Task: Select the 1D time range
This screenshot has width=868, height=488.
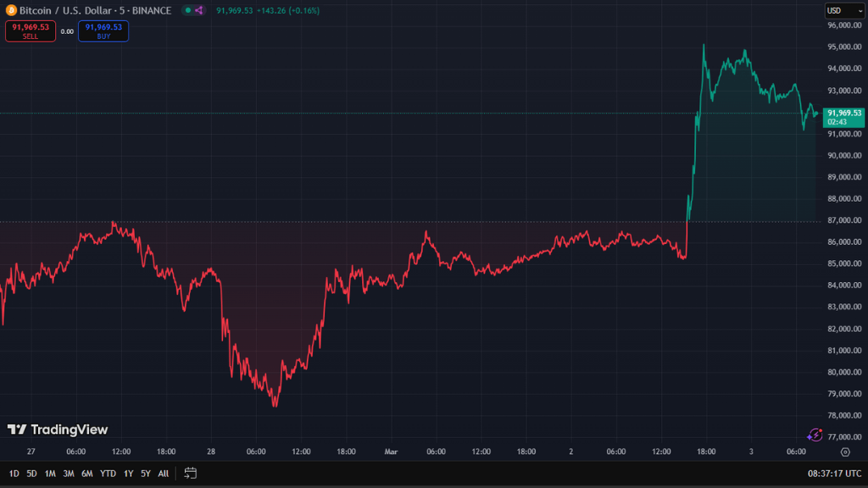Action: point(14,474)
